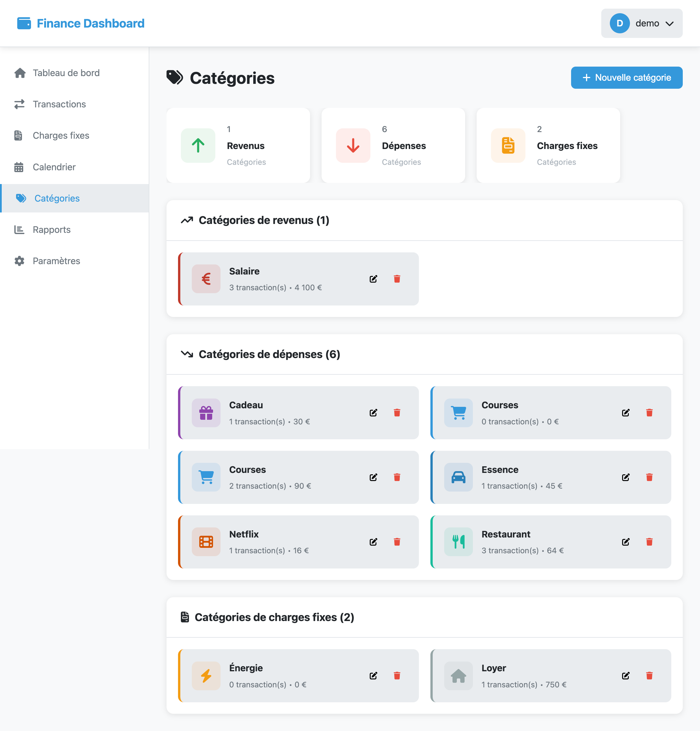This screenshot has height=731, width=700.
Task: Delete the Loyer category
Action: (649, 675)
